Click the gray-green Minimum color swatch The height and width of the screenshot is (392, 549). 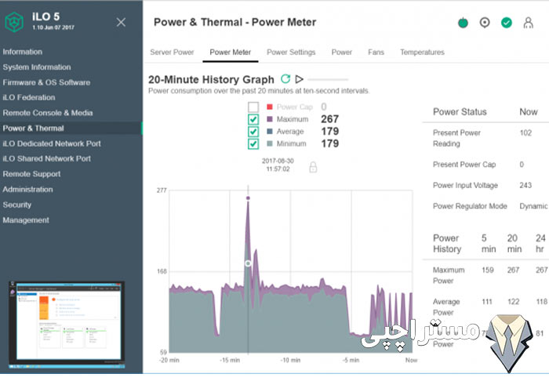(x=270, y=143)
